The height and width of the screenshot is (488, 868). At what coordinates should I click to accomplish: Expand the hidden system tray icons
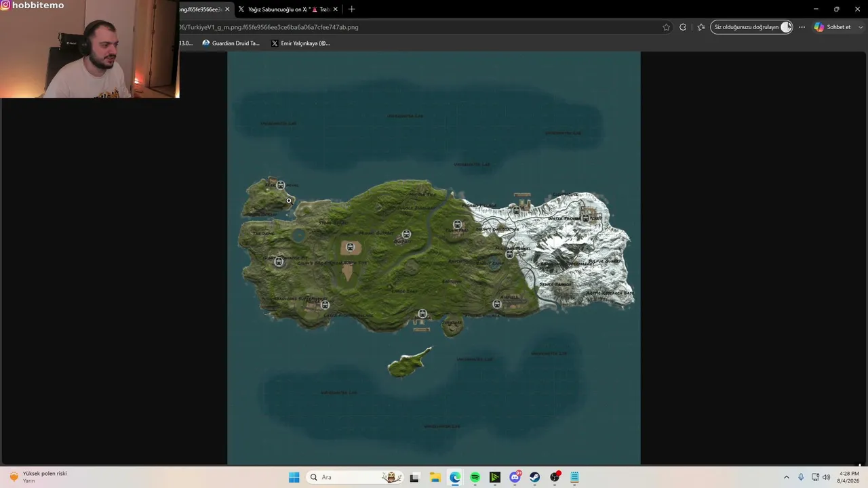click(787, 477)
